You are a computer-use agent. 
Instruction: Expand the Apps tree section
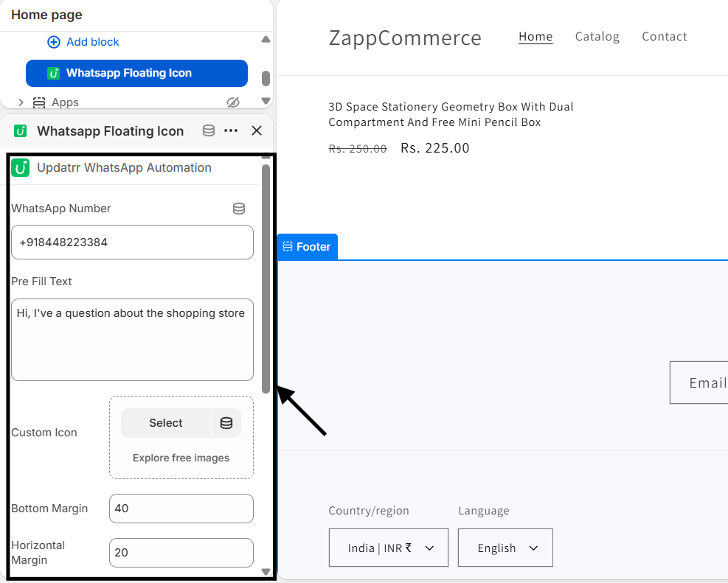point(21,102)
